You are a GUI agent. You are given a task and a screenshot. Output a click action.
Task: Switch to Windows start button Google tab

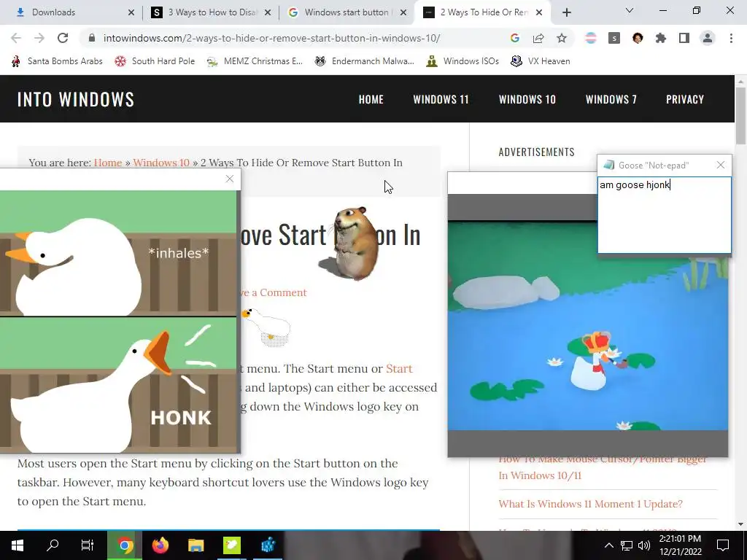pos(347,12)
